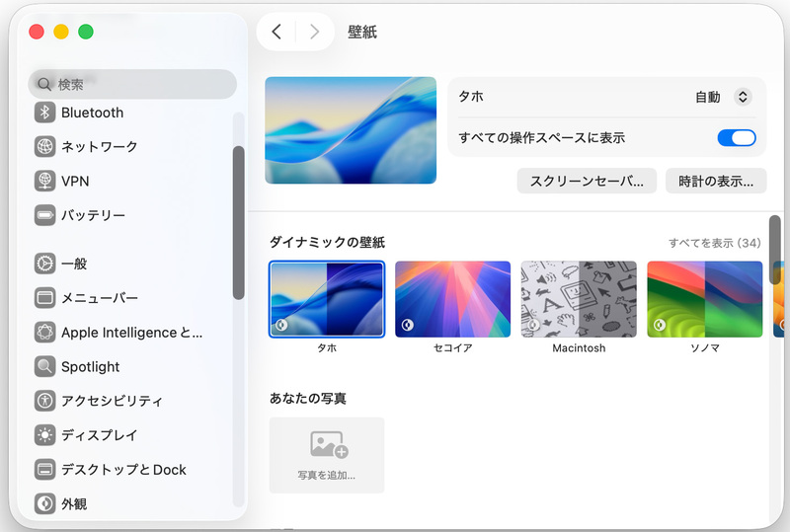Click the 時計の表示… button

(x=716, y=181)
